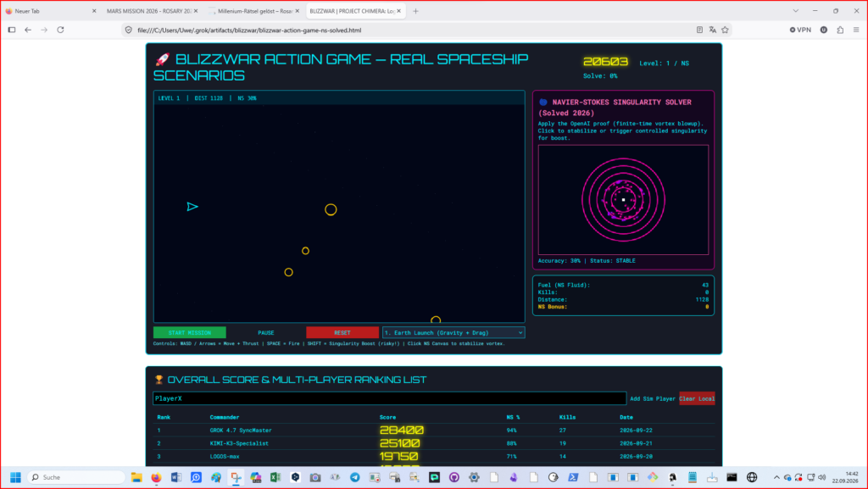Toggle the sidebar panel icon in browser
Viewport: 868px width, 489px height.
(x=12, y=30)
